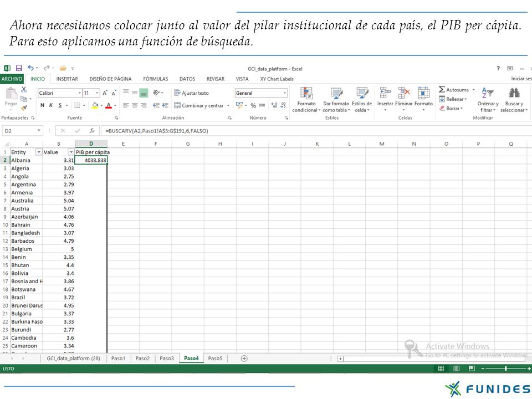Click column D header
This screenshot has width=532, height=399.
(91, 144)
